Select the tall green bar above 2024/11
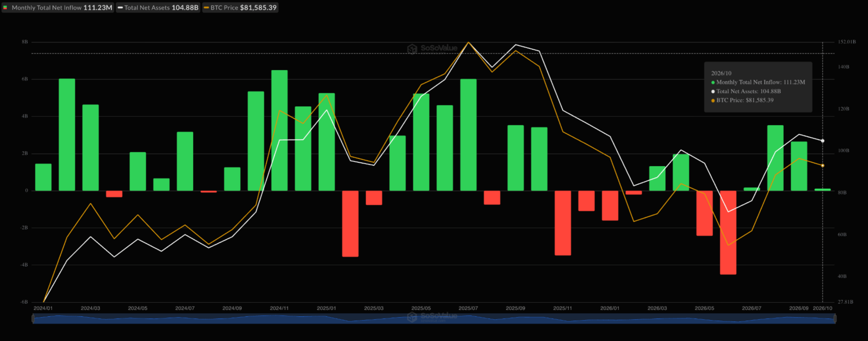The height and width of the screenshot is (341, 868). 279,130
